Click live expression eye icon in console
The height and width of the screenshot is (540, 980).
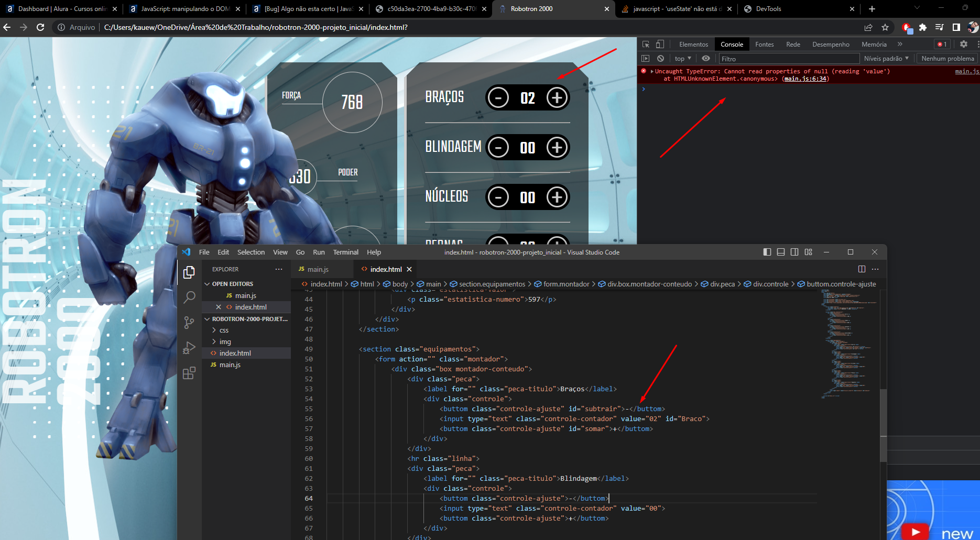706,59
